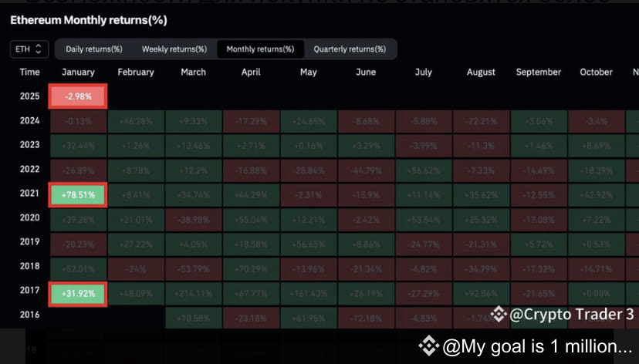639x364 pixels.
Task: Click the +214.11% cell in March 2017
Action: (x=194, y=294)
